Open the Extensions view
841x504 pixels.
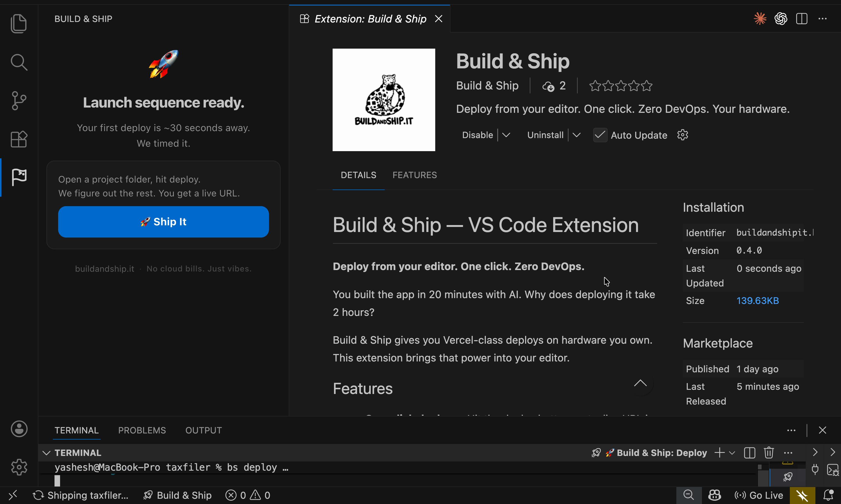tap(19, 139)
